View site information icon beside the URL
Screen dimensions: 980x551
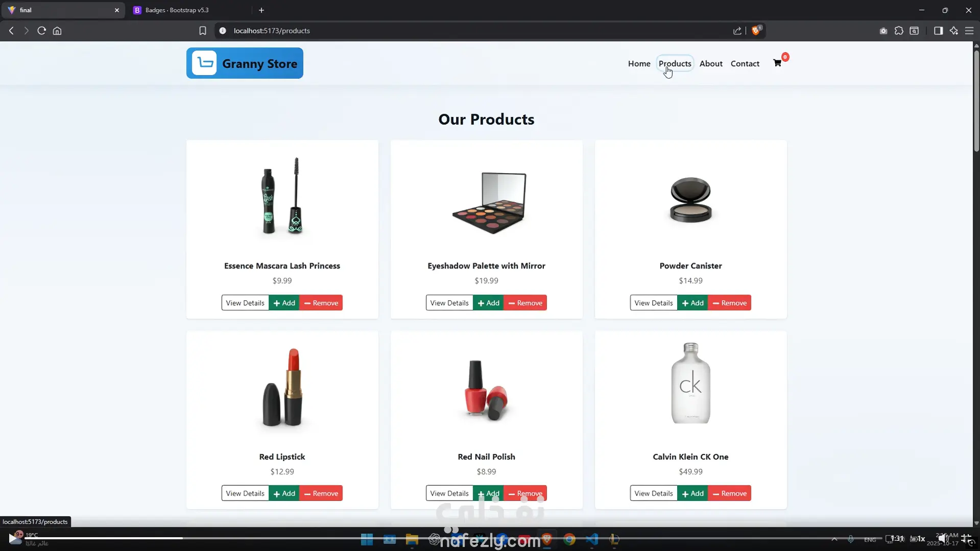tap(223, 31)
